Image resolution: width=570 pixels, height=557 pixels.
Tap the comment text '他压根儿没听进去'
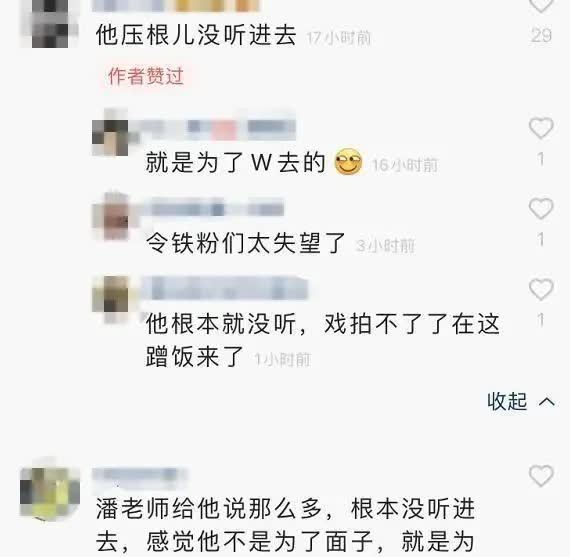[x=196, y=35]
